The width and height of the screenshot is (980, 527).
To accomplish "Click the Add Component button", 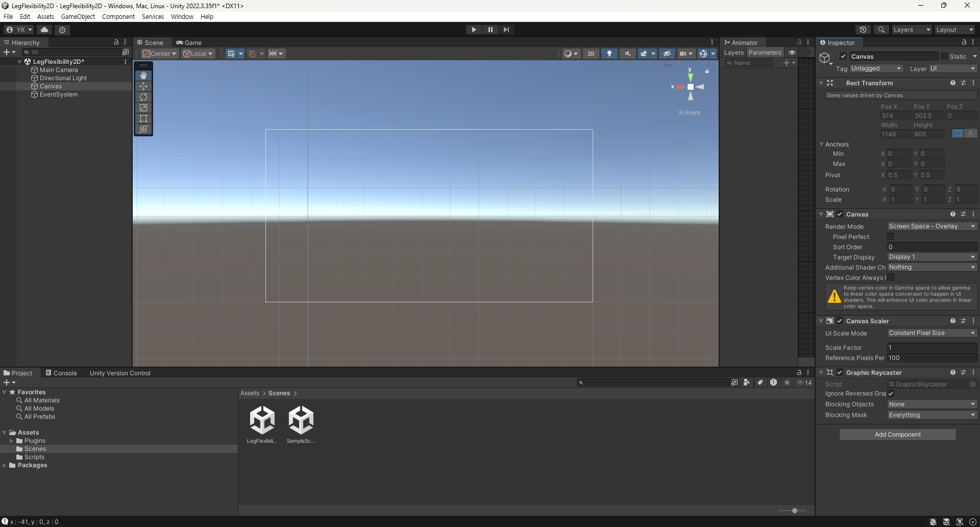I will coord(897,434).
